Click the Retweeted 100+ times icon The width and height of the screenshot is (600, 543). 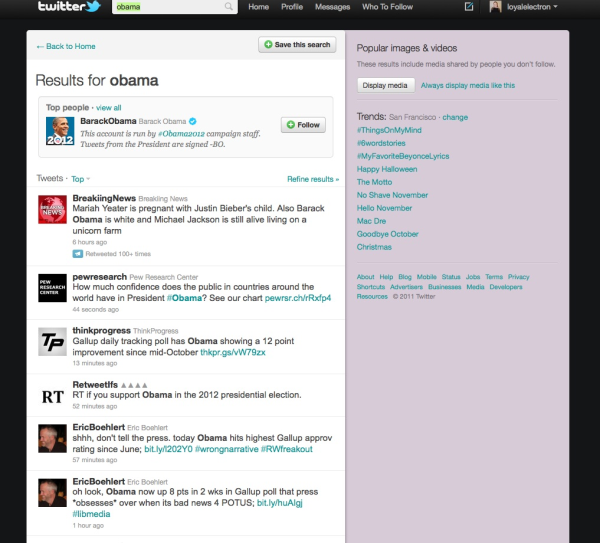coord(78,254)
